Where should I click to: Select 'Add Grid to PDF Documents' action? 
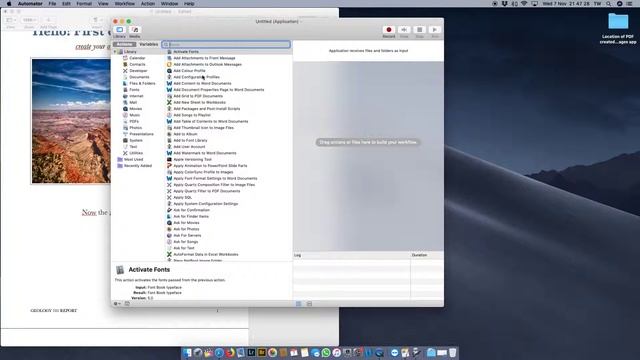(x=229, y=96)
